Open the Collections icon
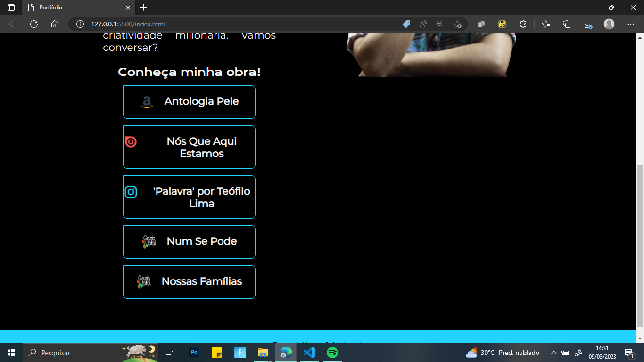The image size is (644, 362). 567,24
